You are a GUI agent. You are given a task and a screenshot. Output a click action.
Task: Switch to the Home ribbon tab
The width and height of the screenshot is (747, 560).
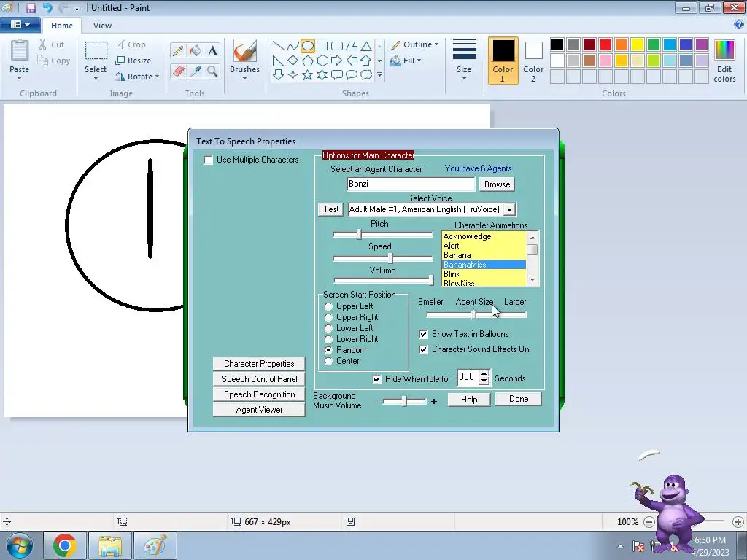[x=62, y=26]
